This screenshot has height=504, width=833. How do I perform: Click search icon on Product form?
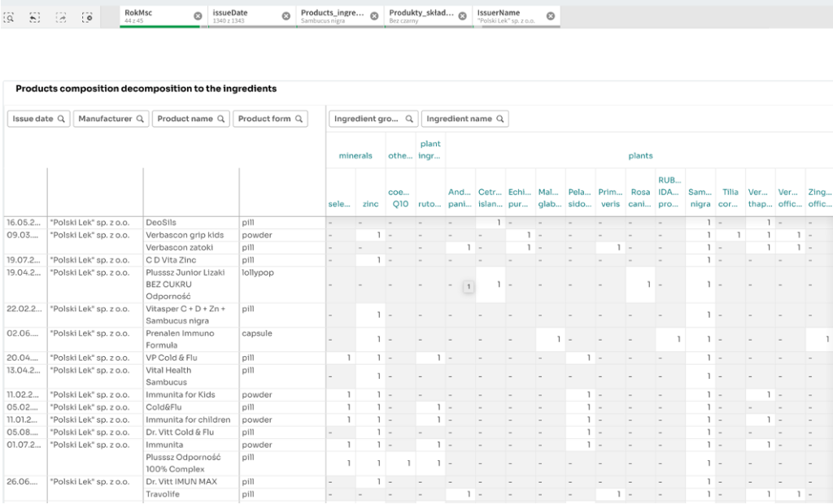299,119
